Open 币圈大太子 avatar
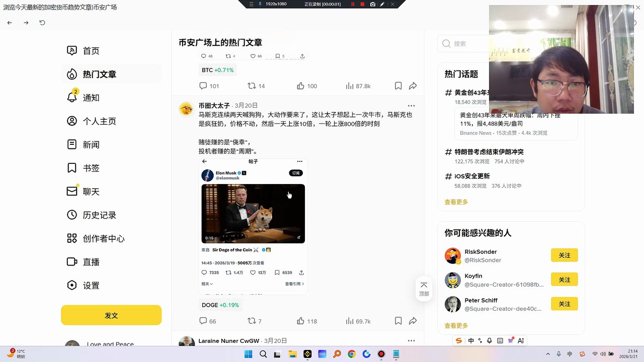The image size is (644, 362). coord(186,109)
